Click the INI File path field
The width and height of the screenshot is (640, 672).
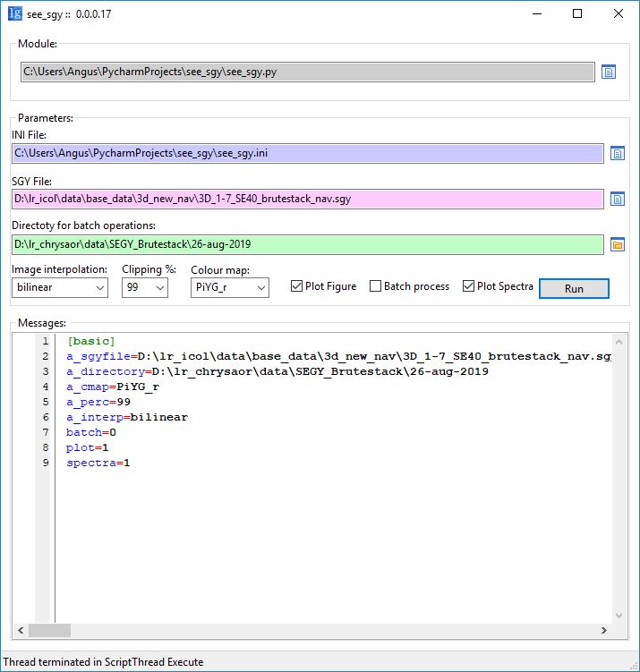[x=307, y=153]
